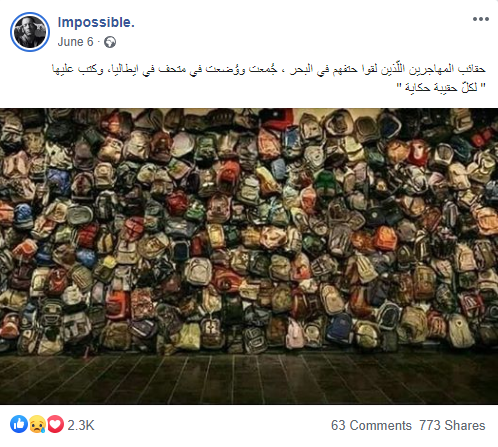
Task: Click the crying Sad reaction icon
Action: [37, 424]
